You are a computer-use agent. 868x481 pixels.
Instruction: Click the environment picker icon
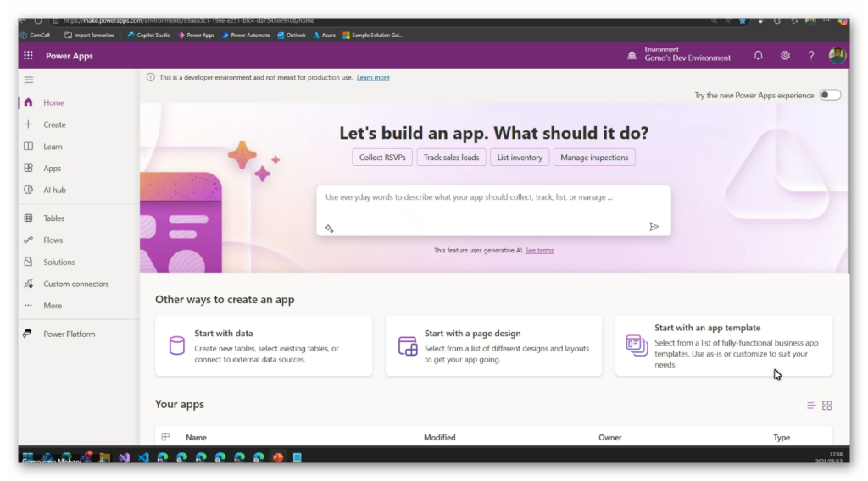point(632,55)
